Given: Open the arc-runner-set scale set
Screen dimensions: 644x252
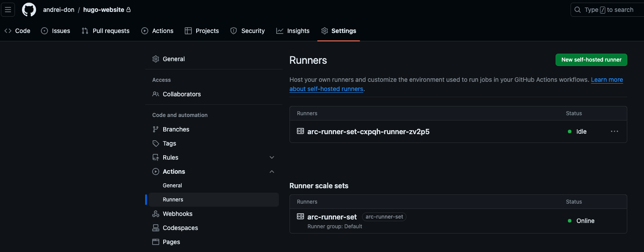Looking at the screenshot, I should coord(332,217).
